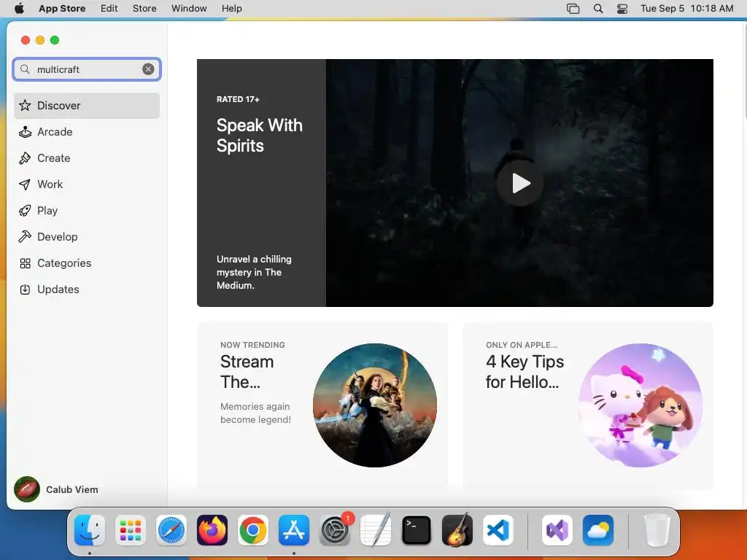Click the Play rocket icon
The width and height of the screenshot is (747, 560).
pos(25,211)
